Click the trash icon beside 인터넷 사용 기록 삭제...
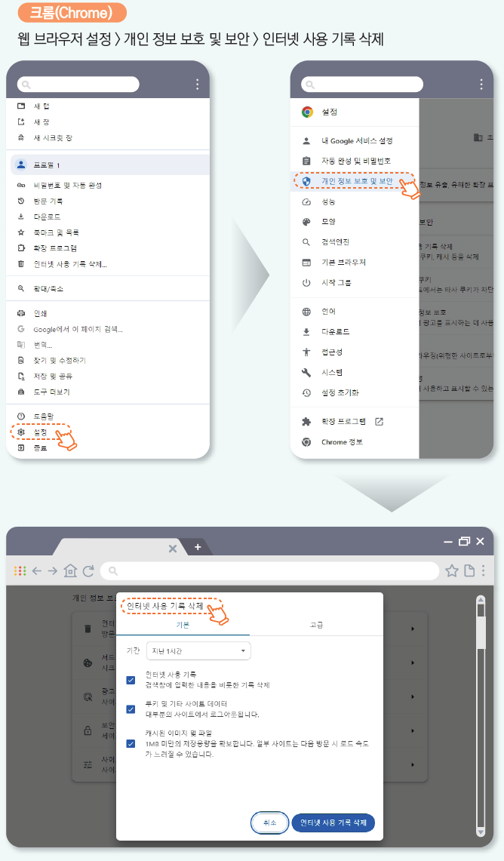Viewport: 504px width, 861px height. click(21, 264)
